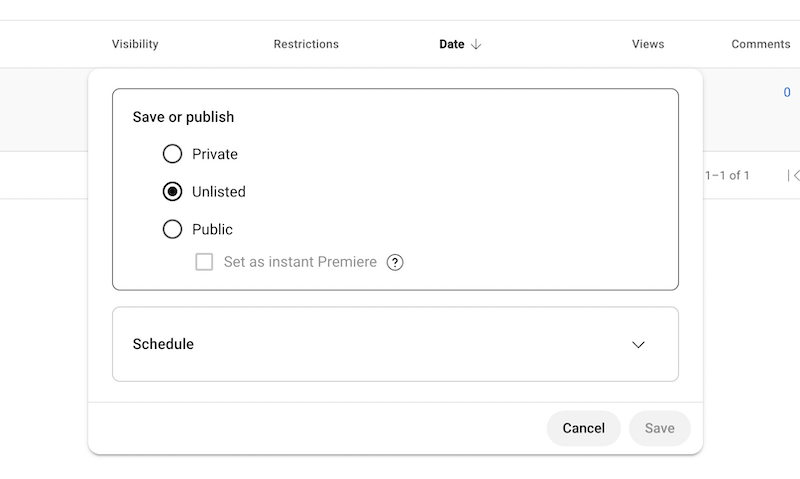Click the Restrictions column header
The height and width of the screenshot is (479, 800).
(306, 44)
